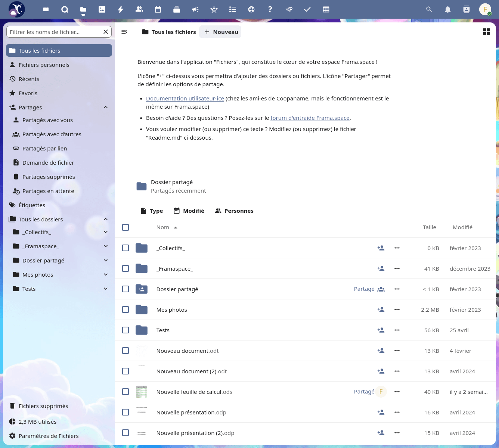
Task: Open the three-dot actions menu for Tests
Action: (x=397, y=330)
